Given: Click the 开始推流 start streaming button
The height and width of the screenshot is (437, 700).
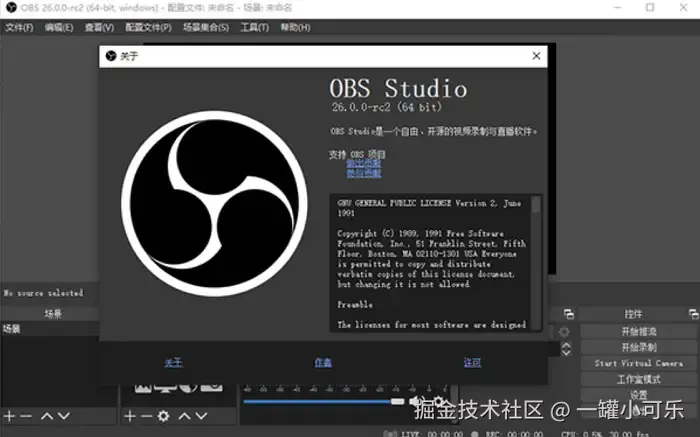Looking at the screenshot, I should 638,331.
